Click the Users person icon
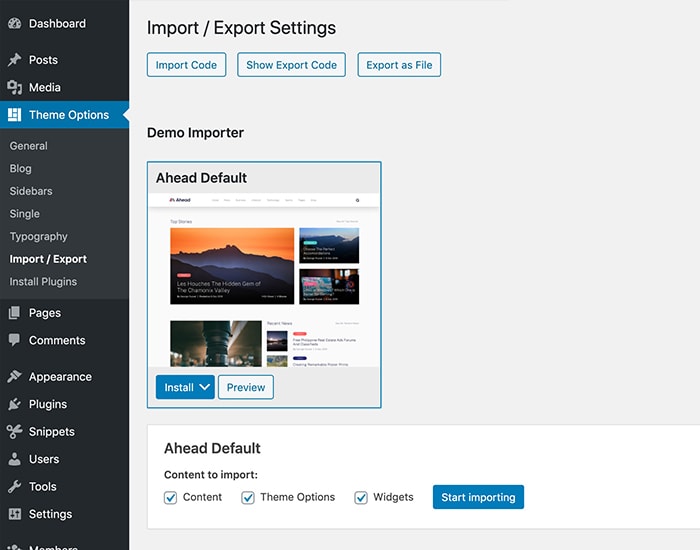Viewport: 700px width, 550px height. point(14,459)
